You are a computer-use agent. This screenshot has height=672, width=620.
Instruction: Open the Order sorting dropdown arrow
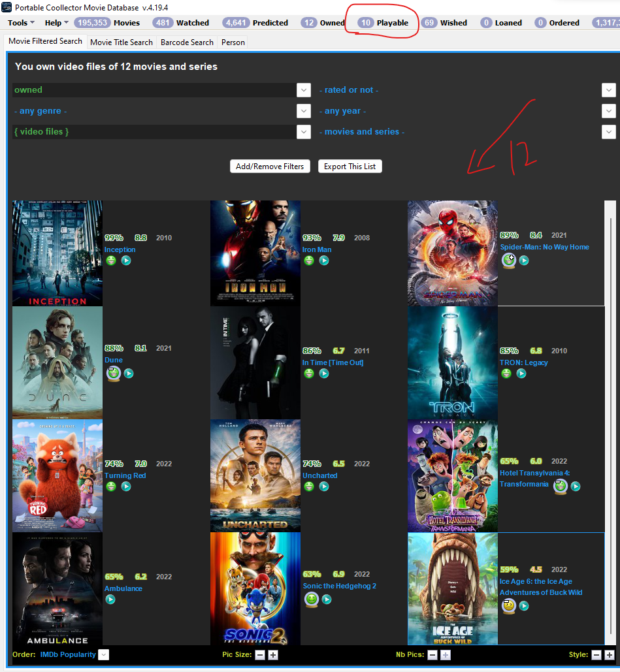click(104, 655)
